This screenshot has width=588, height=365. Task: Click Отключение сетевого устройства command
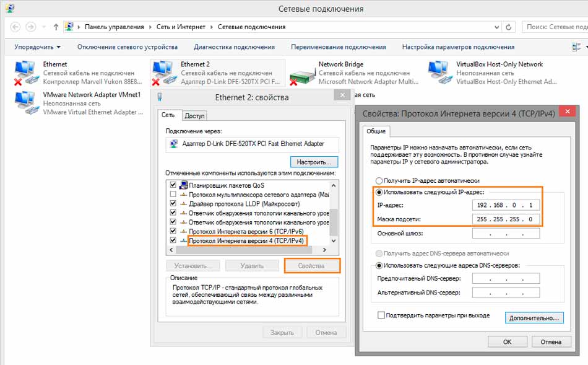click(x=128, y=47)
